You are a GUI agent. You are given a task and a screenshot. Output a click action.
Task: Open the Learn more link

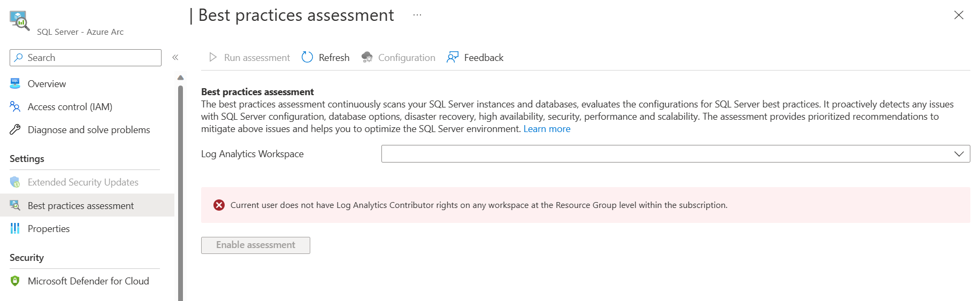[547, 129]
